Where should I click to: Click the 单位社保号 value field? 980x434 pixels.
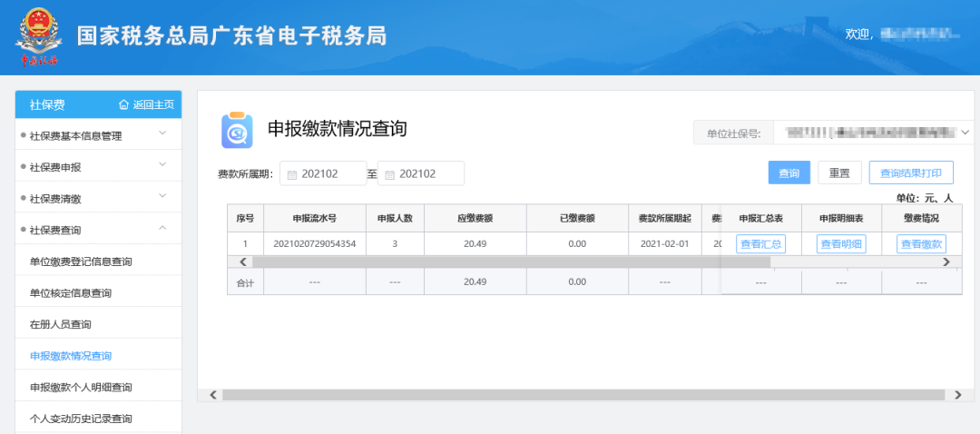click(x=873, y=133)
